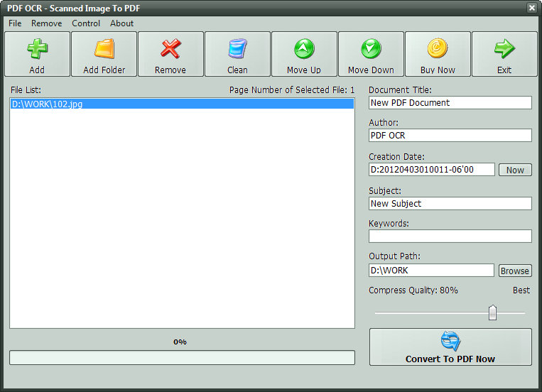542x392 pixels.
Task: Open the About menu
Action: click(121, 23)
